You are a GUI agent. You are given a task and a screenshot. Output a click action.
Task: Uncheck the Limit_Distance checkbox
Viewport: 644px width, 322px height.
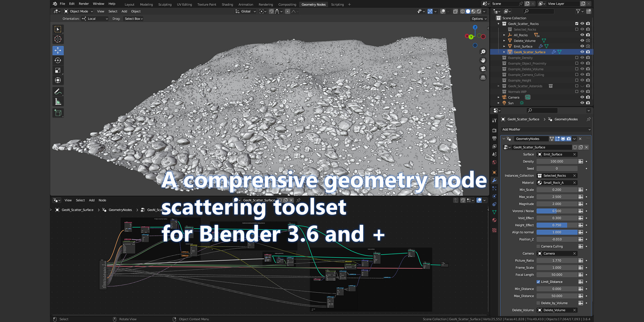538,282
